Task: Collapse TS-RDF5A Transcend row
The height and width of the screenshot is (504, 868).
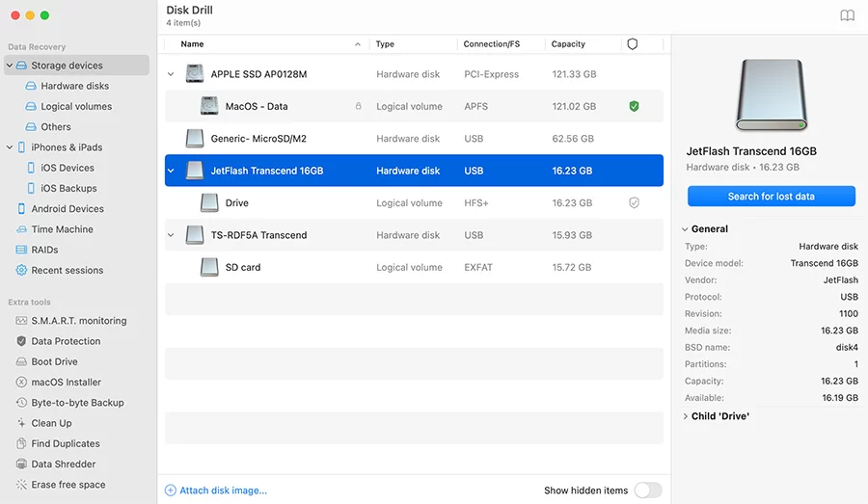Action: click(x=171, y=235)
